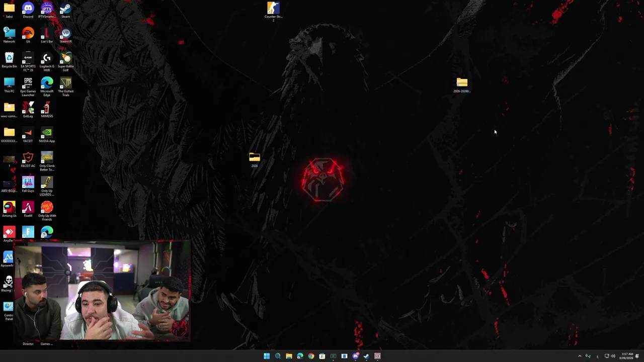Image resolution: width=644 pixels, height=362 pixels.
Task: Open Logitech G HUB shortcut
Action: coord(47,61)
